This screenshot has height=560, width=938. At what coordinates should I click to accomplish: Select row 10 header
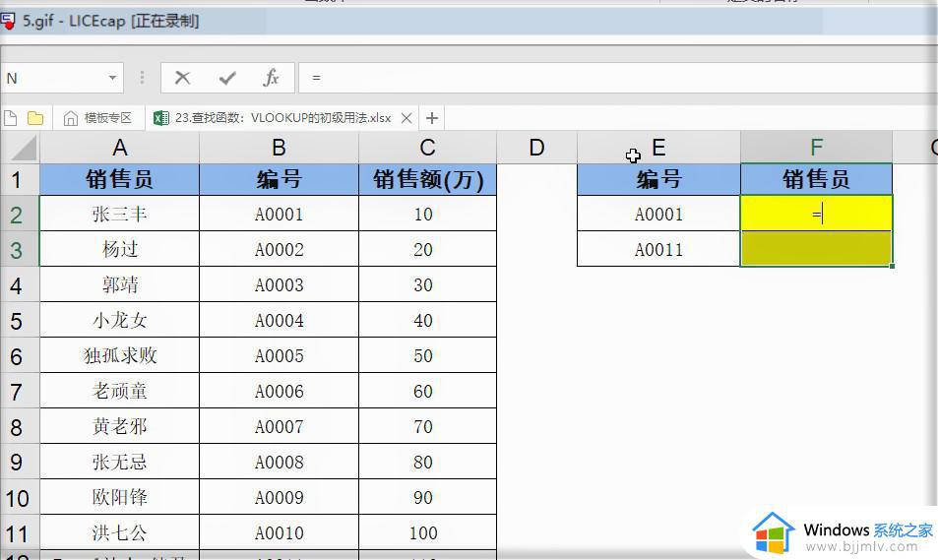(x=20, y=498)
